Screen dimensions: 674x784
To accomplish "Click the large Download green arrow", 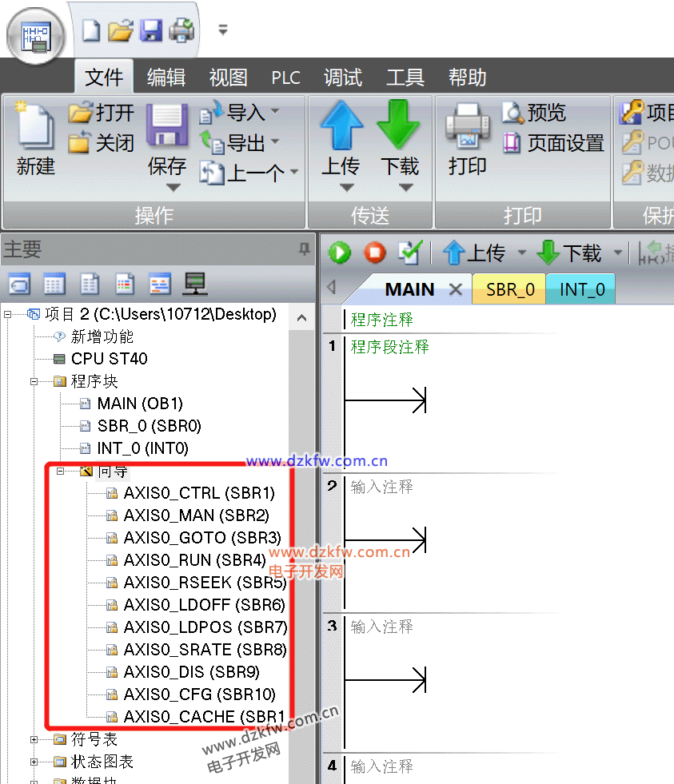I will click(398, 128).
